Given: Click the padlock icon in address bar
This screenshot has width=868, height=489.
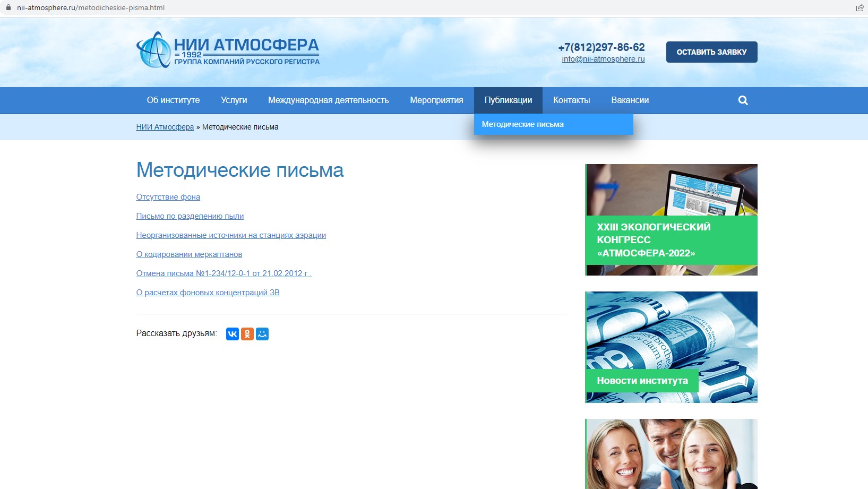Looking at the screenshot, I should [8, 7].
